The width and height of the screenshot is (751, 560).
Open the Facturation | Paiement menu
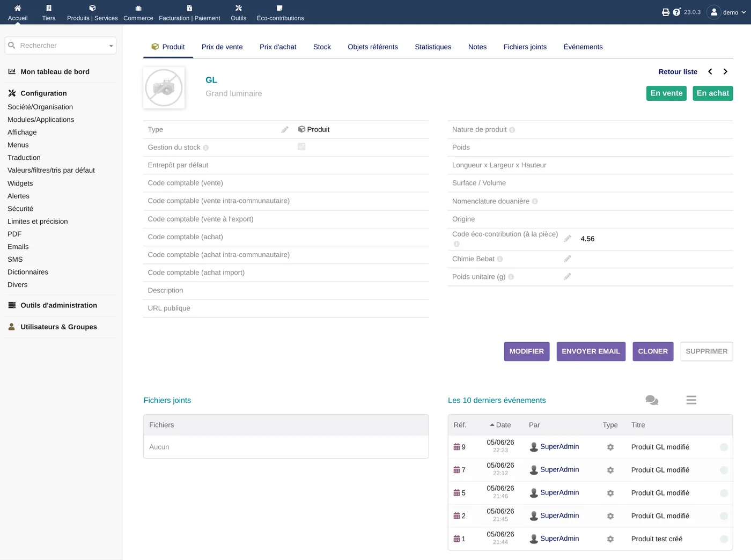coord(189,13)
